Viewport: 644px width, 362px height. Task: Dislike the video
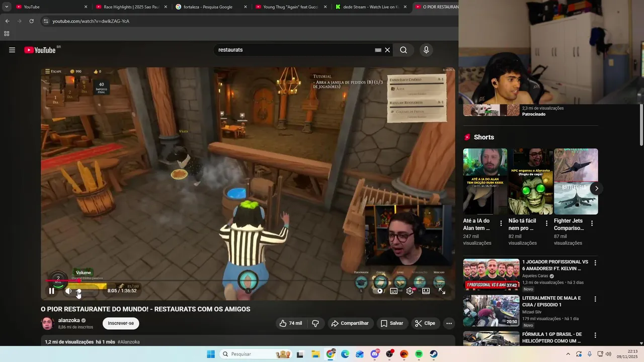coord(315,323)
